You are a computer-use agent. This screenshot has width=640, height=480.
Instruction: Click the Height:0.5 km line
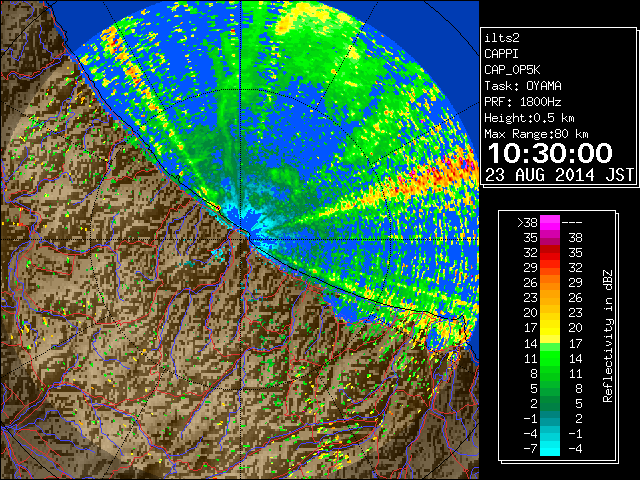coord(529,118)
